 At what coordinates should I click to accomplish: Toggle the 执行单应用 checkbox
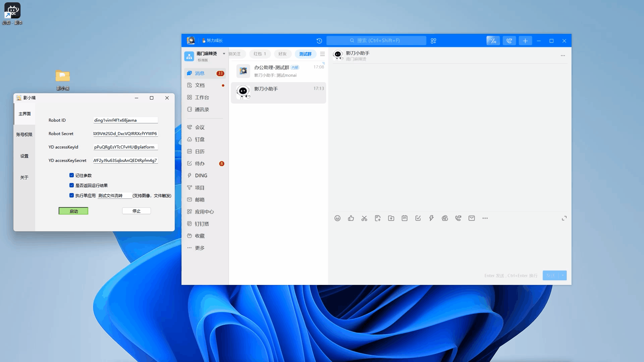(x=71, y=195)
